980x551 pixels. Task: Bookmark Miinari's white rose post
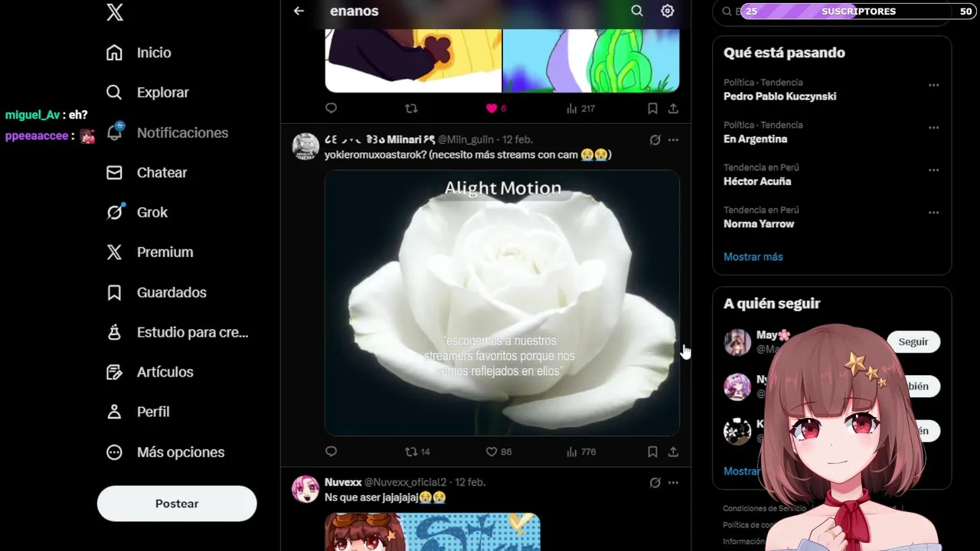tap(652, 452)
